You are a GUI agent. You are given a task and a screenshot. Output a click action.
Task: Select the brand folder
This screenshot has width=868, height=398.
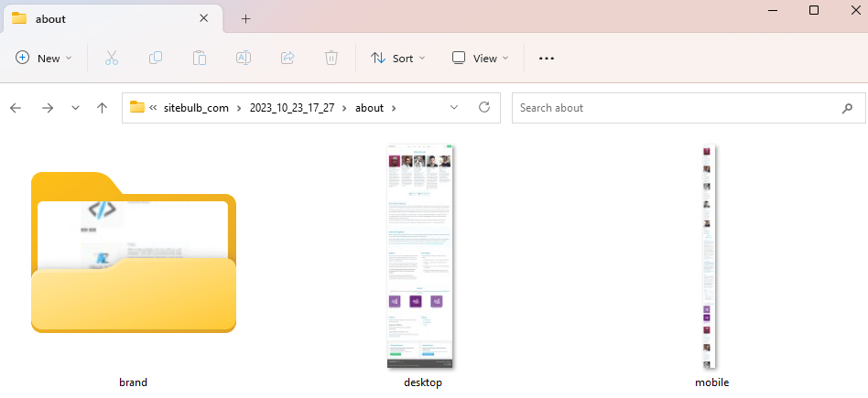coord(134,252)
